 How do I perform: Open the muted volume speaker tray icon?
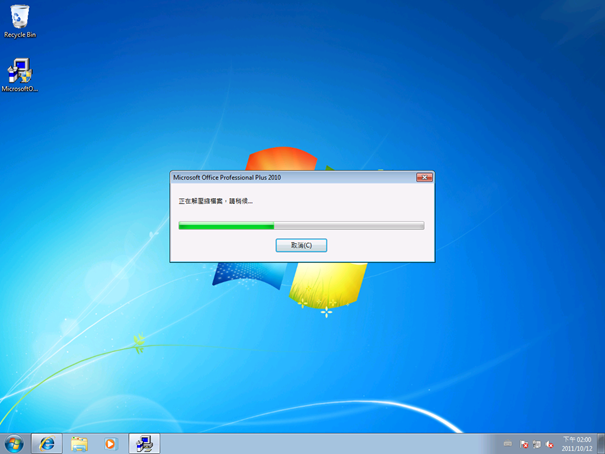[549, 444]
